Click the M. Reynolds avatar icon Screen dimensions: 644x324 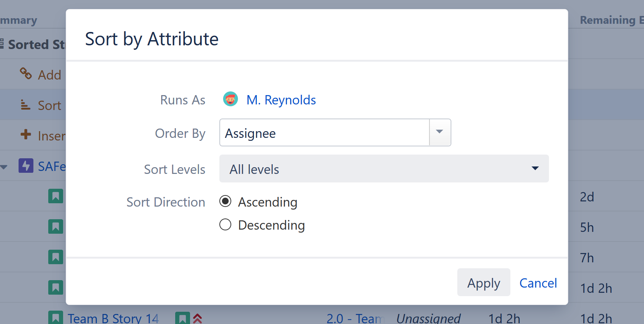230,99
